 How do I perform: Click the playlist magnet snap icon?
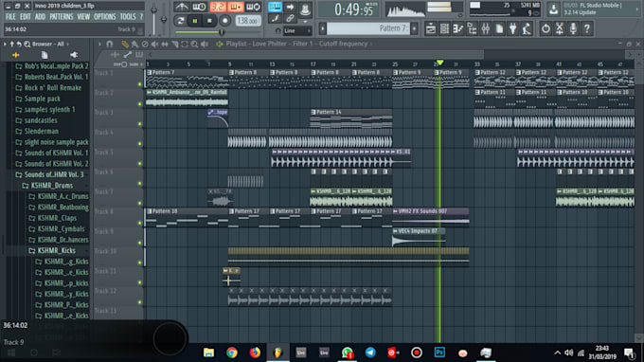pos(110,44)
